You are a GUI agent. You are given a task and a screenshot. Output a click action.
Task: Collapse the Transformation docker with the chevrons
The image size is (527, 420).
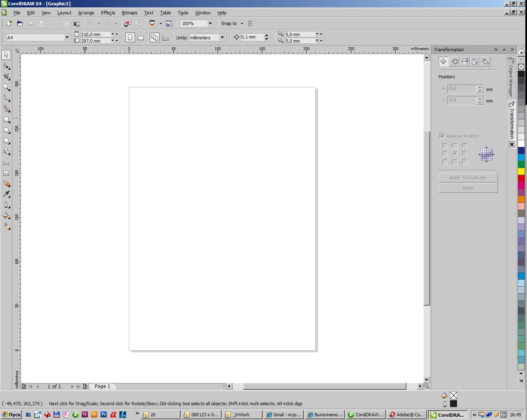point(496,50)
